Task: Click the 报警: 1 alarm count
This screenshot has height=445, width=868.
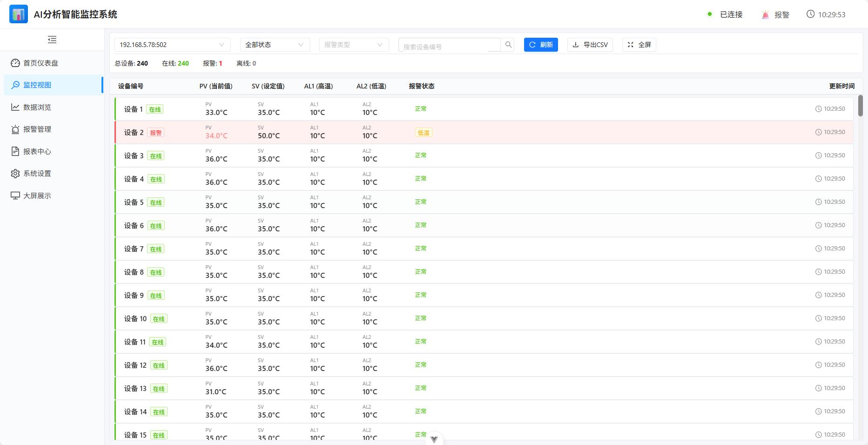Action: tap(213, 63)
